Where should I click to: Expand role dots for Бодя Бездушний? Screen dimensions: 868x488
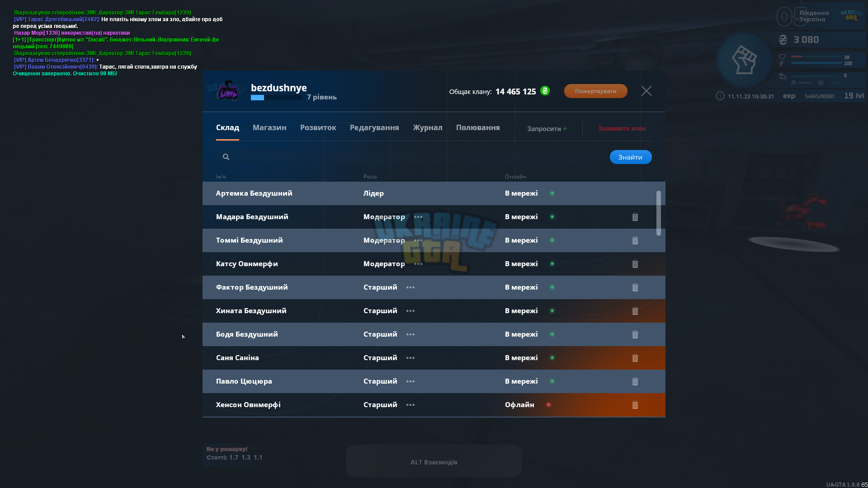tap(410, 334)
